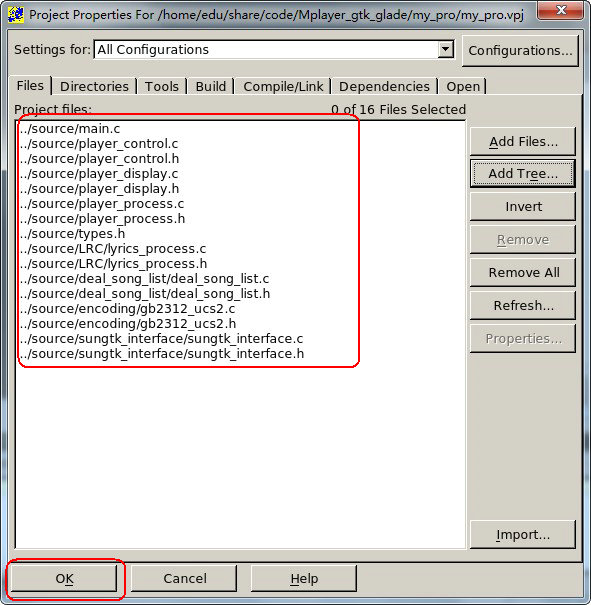Select ../source/encoding/gb2312_ucs2.h file
Image resolution: width=591 pixels, height=605 pixels.
click(128, 324)
